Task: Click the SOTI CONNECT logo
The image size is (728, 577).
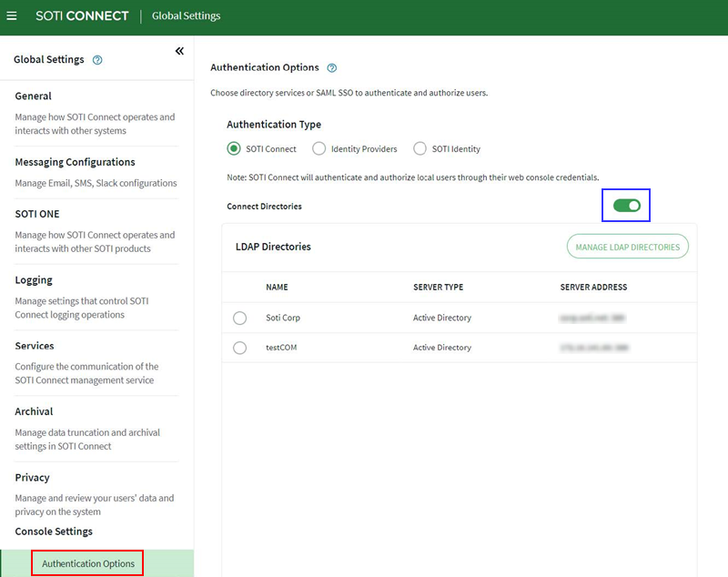Action: 82,15
